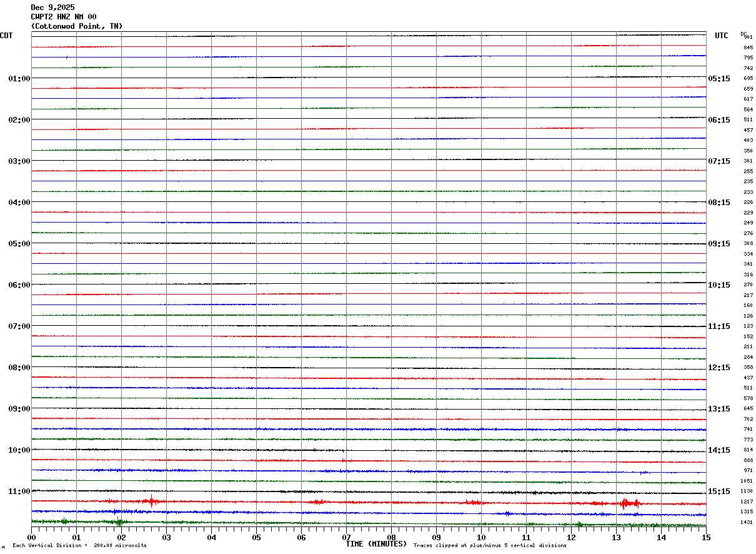Click the DC value '301'
This screenshot has width=756, height=554.
tap(748, 161)
